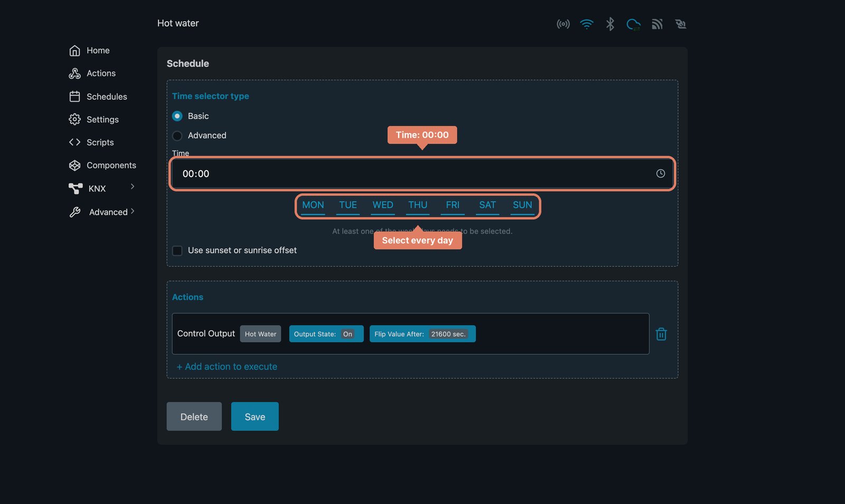
Task: Delete the Control Output action via trash icon
Action: (661, 334)
